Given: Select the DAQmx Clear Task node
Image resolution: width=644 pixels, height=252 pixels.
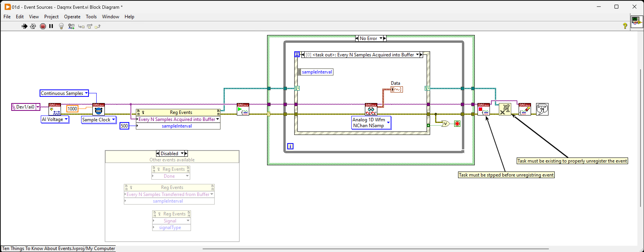Looking at the screenshot, I should coord(525,109).
